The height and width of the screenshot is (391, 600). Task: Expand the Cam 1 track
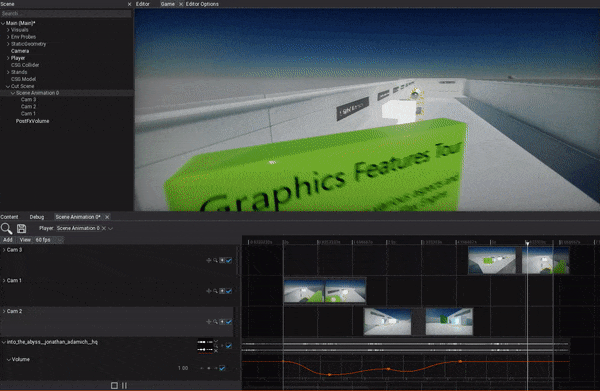click(4, 280)
